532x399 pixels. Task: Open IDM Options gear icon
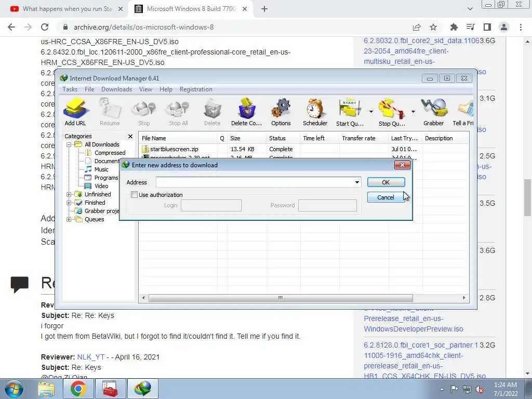281,112
